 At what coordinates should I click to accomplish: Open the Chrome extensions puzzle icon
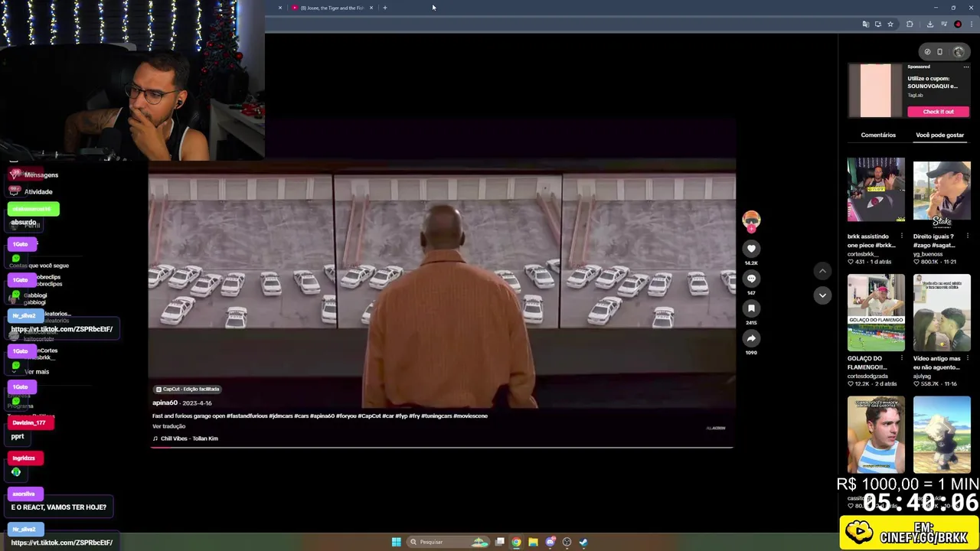tap(910, 24)
